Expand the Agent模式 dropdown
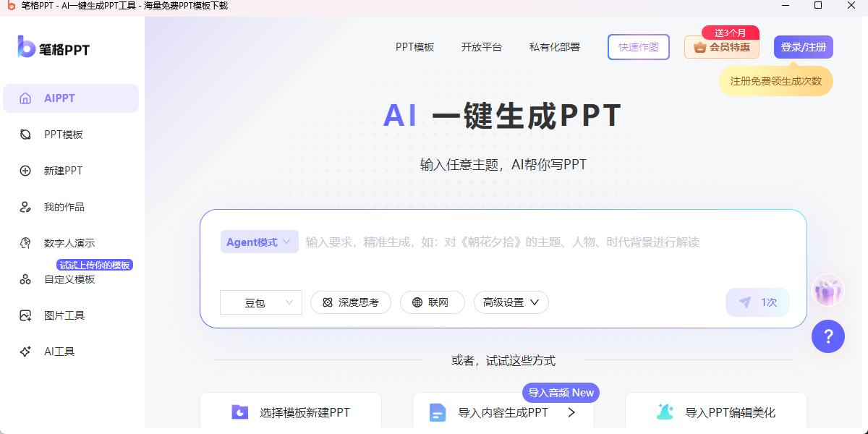The width and height of the screenshot is (868, 434). click(x=259, y=242)
